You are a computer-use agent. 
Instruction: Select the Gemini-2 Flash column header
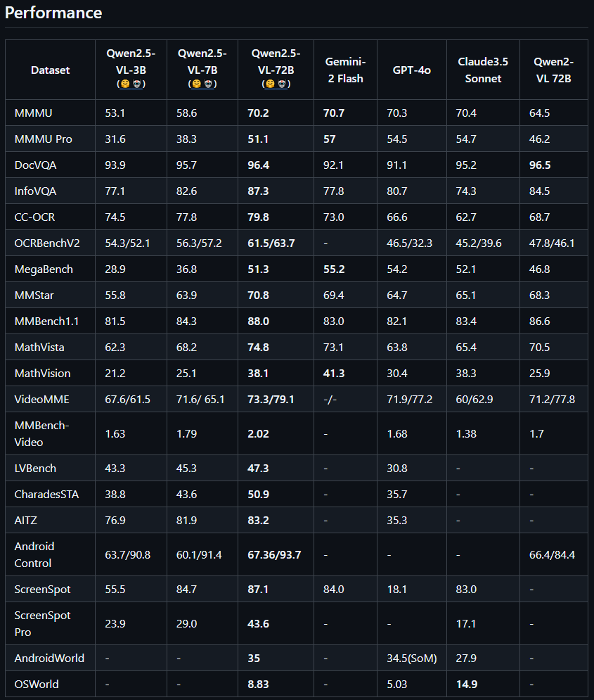pyautogui.click(x=346, y=70)
